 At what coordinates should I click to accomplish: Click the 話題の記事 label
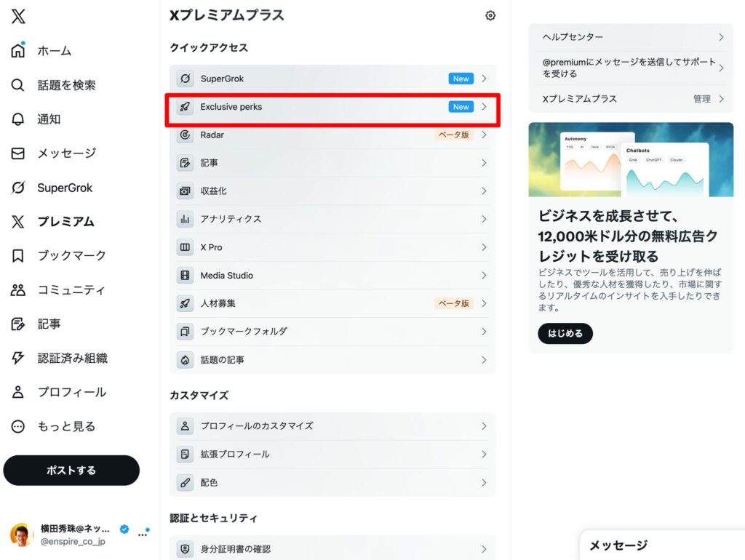[x=223, y=359]
